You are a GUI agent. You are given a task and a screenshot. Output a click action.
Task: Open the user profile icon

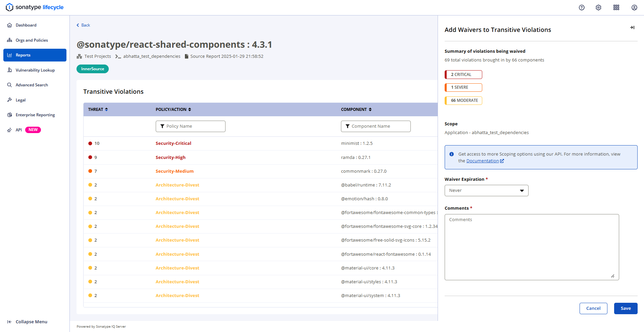click(x=634, y=7)
